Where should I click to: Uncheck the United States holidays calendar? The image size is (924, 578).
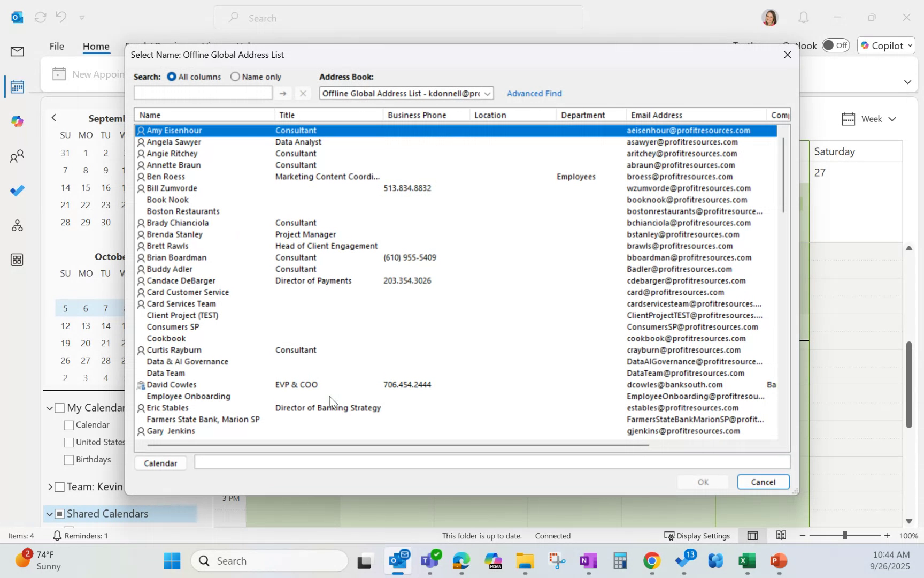pyautogui.click(x=68, y=442)
